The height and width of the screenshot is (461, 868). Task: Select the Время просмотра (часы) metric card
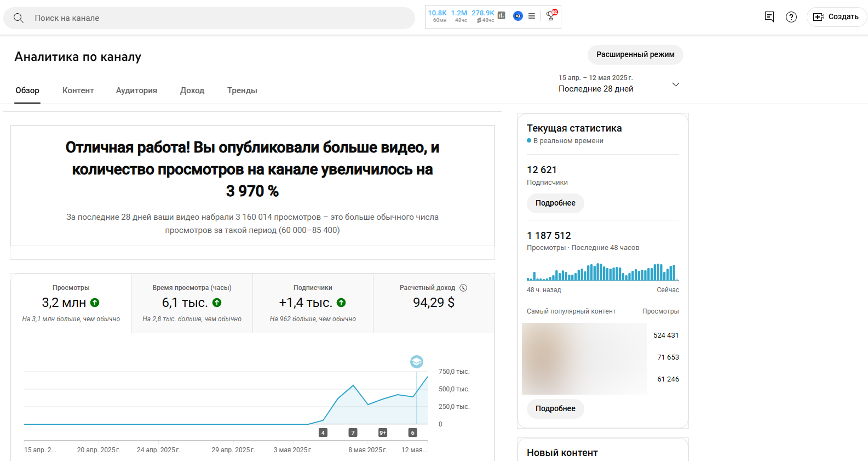pyautogui.click(x=192, y=303)
